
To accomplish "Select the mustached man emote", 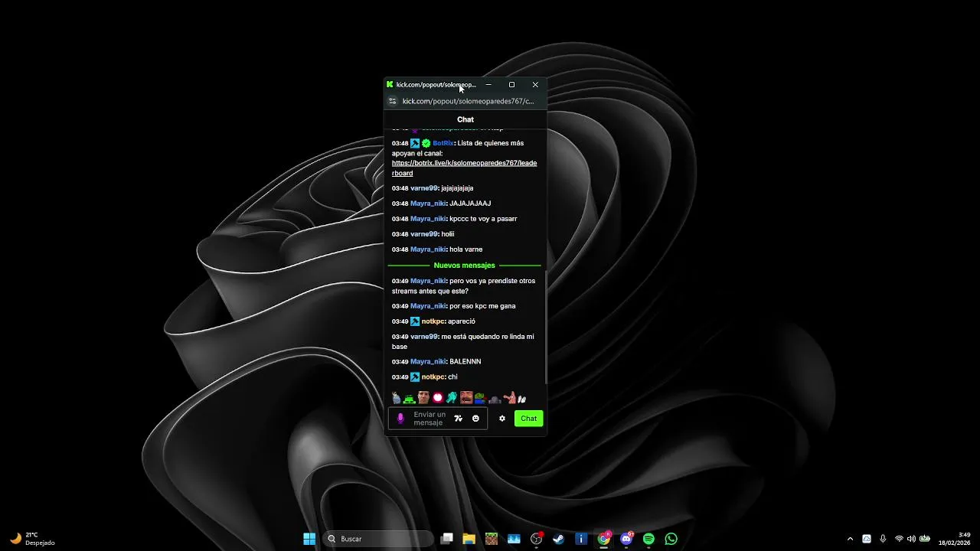I will (x=465, y=398).
